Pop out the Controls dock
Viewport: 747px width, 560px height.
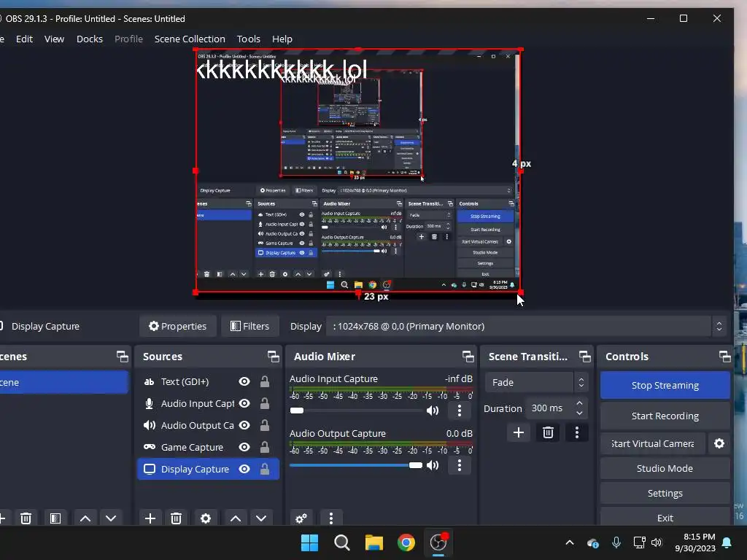pyautogui.click(x=725, y=357)
